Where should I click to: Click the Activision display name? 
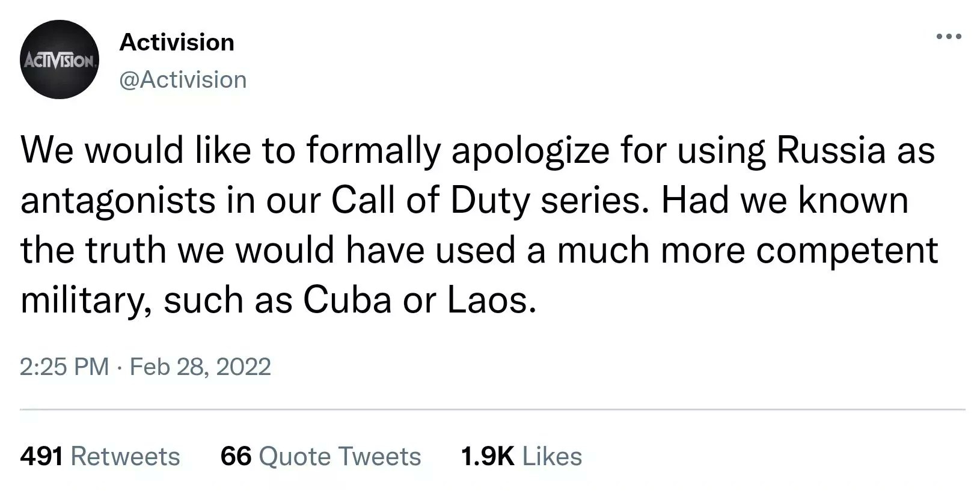177,42
